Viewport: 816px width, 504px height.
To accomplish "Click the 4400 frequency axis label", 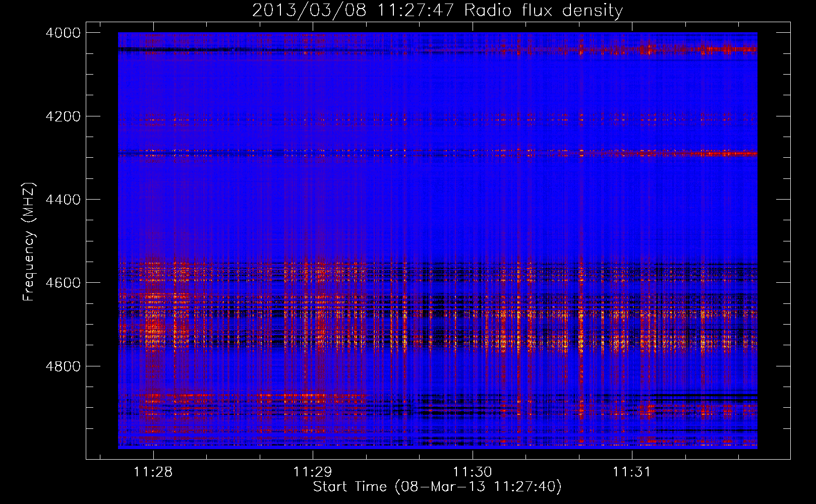I will 63,200.
